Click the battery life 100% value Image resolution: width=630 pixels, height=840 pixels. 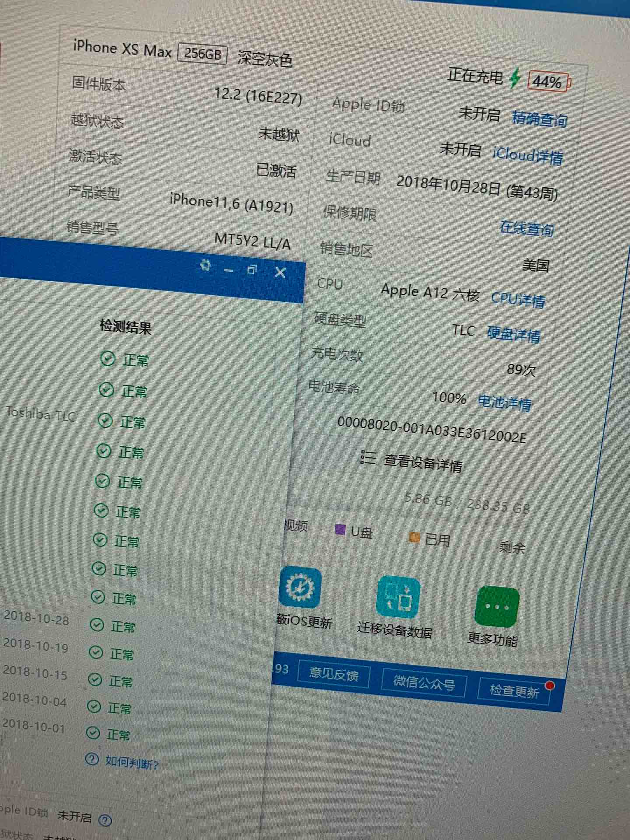tap(449, 397)
